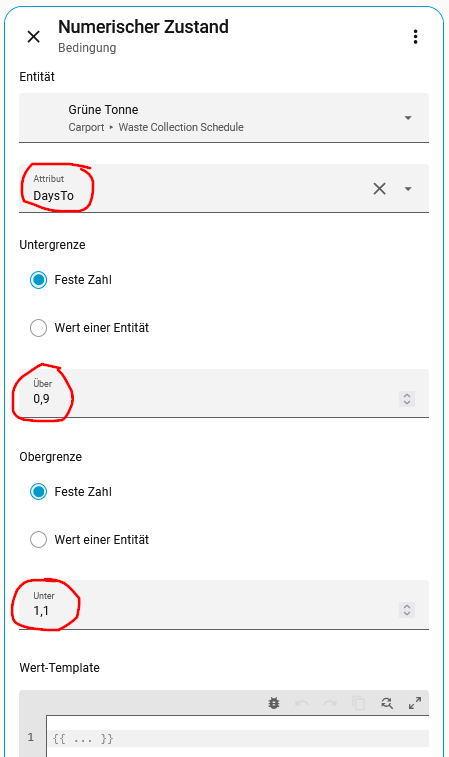The image size is (449, 757).
Task: Click into the Wert-Template code line
Action: 238,738
